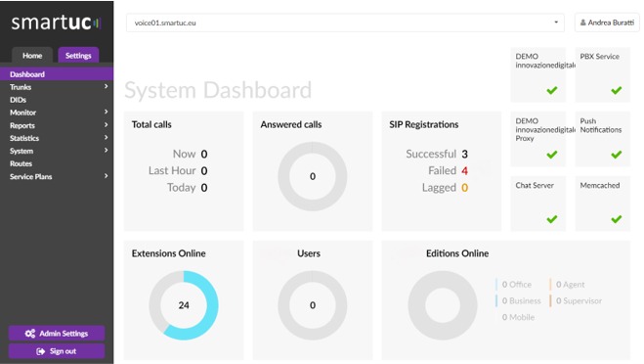Switch to the Home tab
This screenshot has width=644, height=364.
(32, 55)
